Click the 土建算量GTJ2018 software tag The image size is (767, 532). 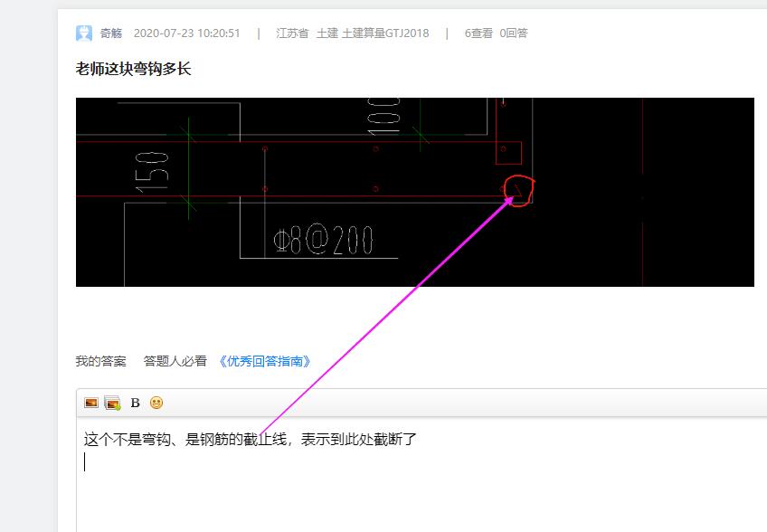pyautogui.click(x=385, y=33)
